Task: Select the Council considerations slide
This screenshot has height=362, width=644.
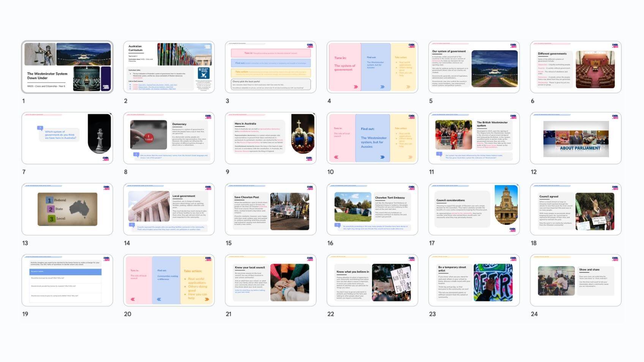Action: pyautogui.click(x=474, y=209)
